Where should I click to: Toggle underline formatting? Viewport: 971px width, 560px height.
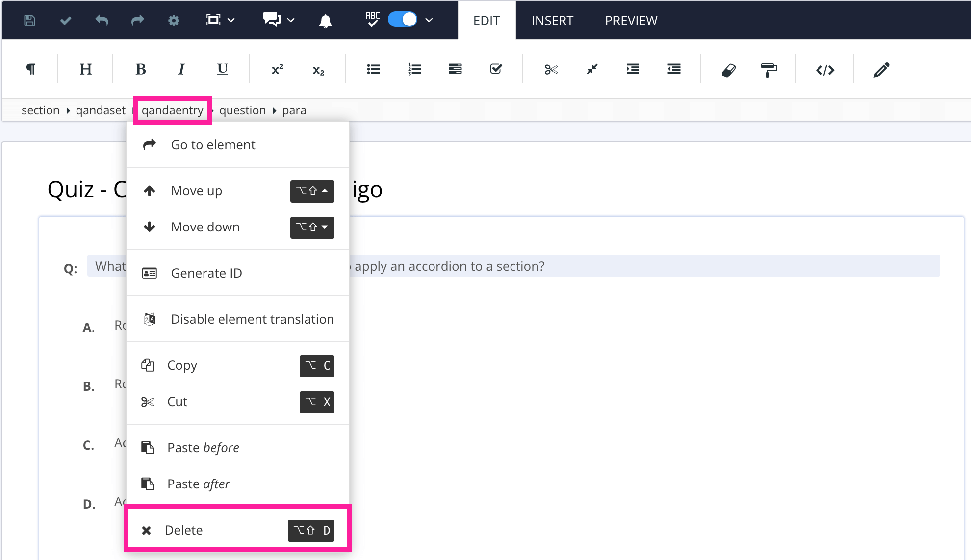[x=223, y=69]
